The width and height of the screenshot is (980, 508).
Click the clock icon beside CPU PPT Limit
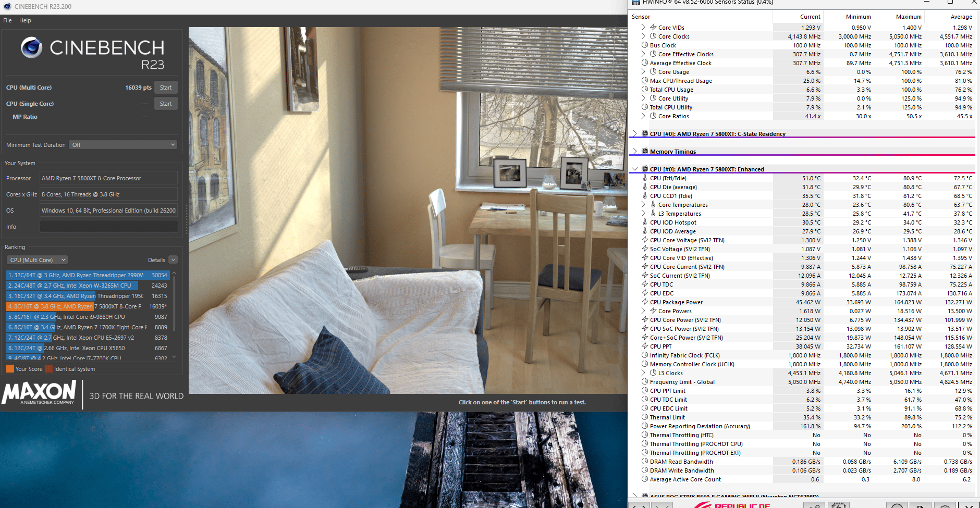tap(645, 391)
